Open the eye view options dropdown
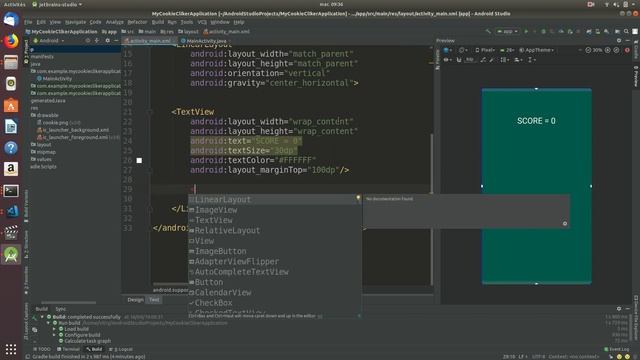The width and height of the screenshot is (640, 360). tap(448, 60)
